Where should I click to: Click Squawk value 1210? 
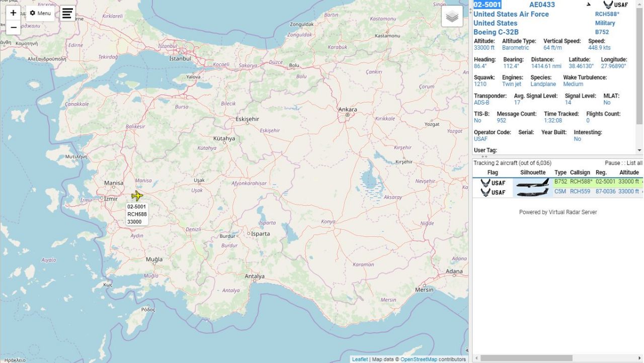pos(480,84)
